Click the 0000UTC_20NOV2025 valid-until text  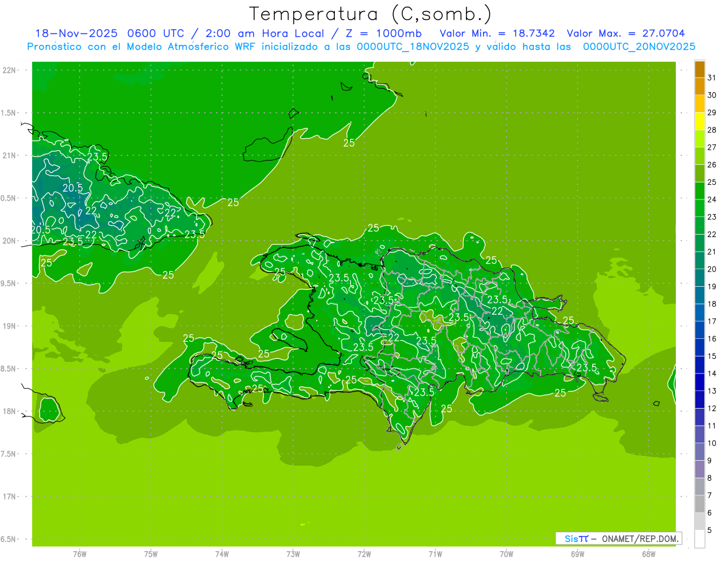pyautogui.click(x=639, y=47)
